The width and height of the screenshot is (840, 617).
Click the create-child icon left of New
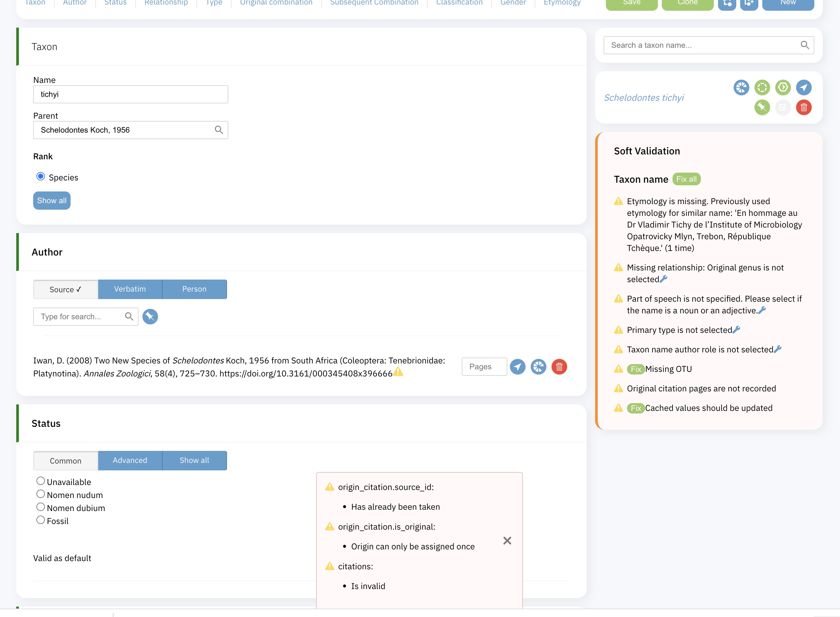coord(727,3)
